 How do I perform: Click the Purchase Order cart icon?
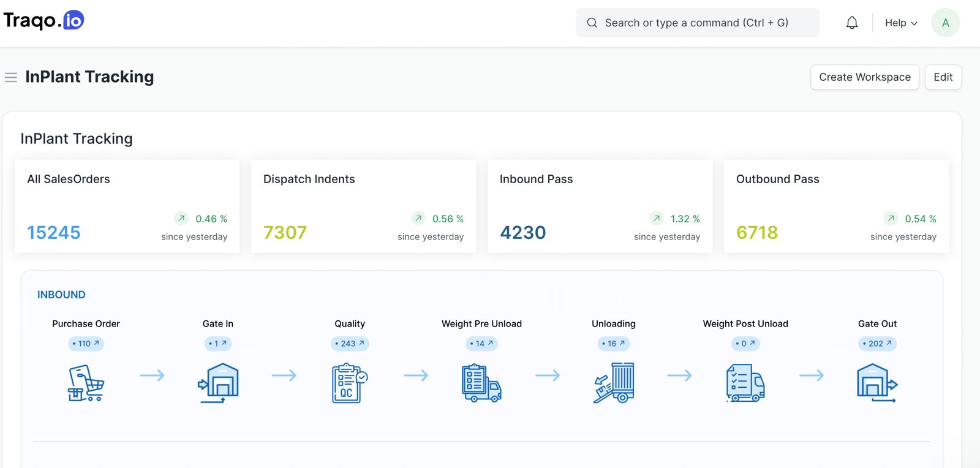pos(86,383)
